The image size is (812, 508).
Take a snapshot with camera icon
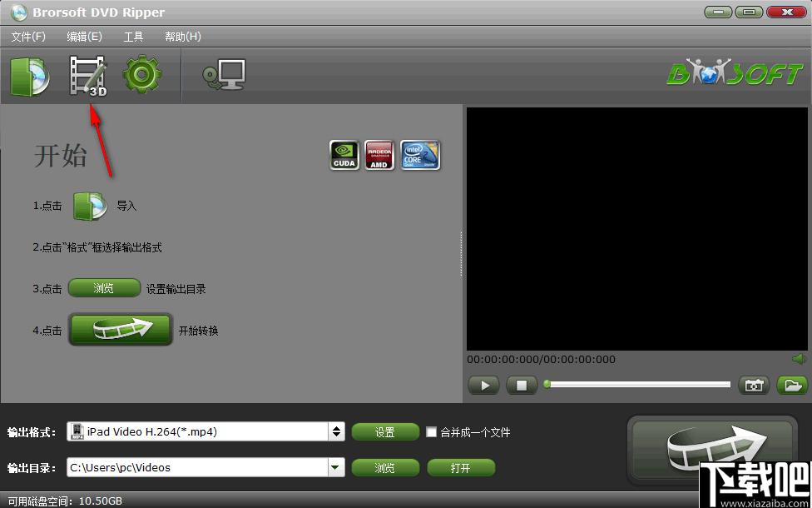pos(754,386)
